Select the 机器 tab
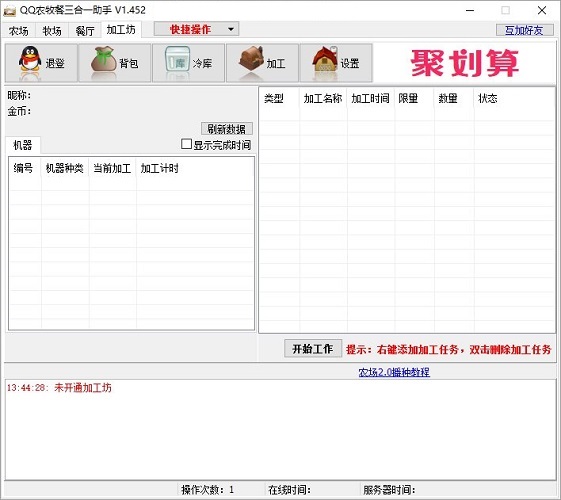561x500 pixels. 23,145
